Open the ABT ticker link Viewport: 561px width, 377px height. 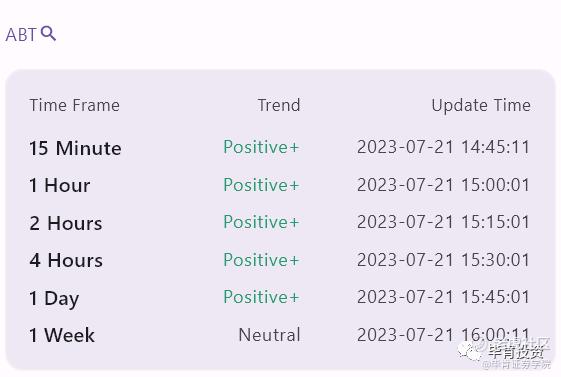21,35
